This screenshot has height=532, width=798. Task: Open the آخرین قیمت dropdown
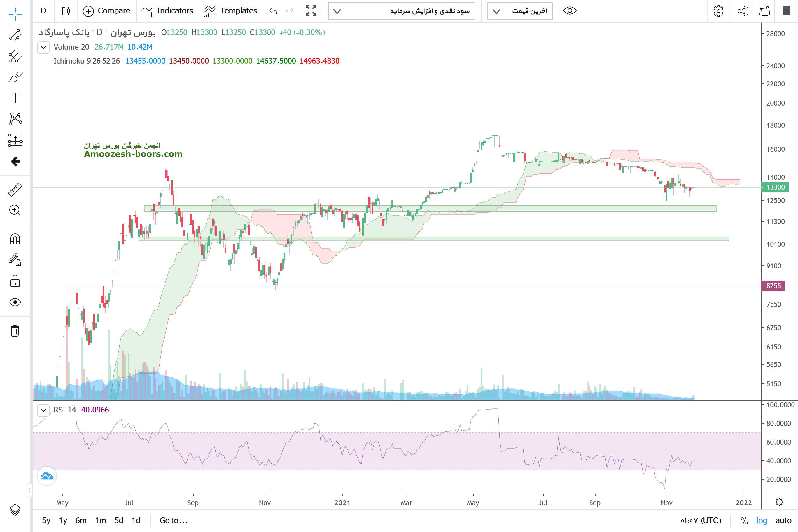tap(520, 11)
